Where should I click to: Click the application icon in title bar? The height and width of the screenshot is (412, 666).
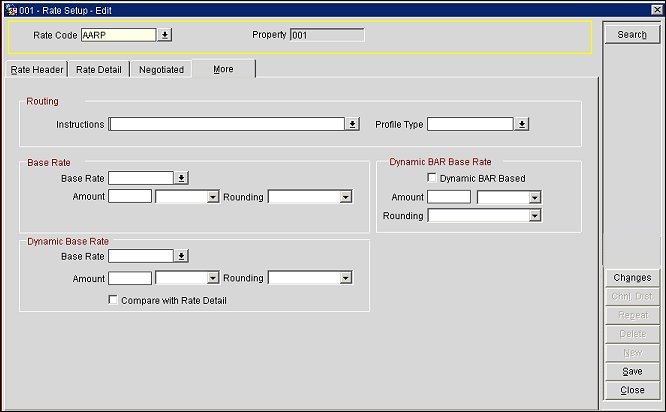tap(8, 8)
